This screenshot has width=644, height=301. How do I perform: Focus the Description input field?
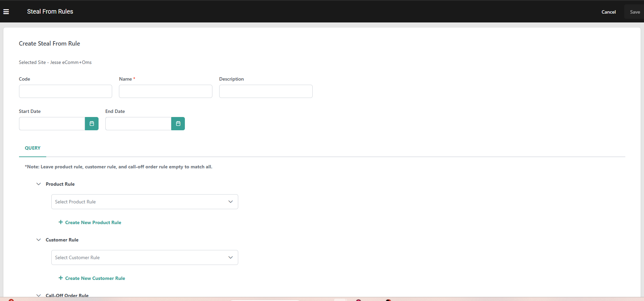266,91
